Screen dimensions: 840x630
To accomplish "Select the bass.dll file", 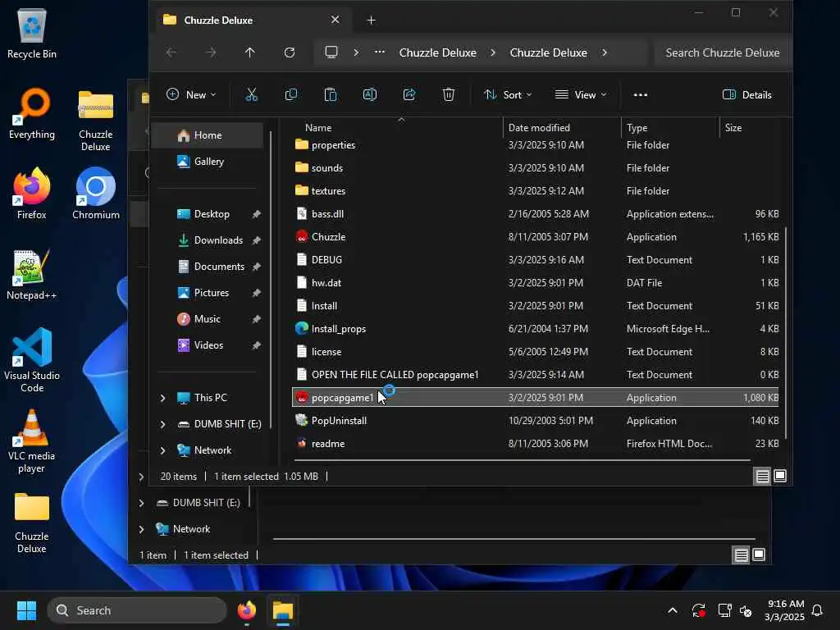I will pos(535,214).
